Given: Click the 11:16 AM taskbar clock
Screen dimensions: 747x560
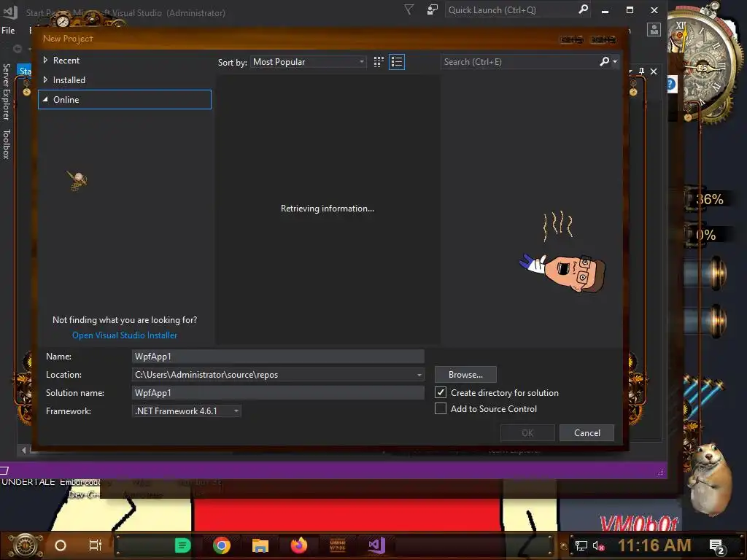Looking at the screenshot, I should point(654,545).
